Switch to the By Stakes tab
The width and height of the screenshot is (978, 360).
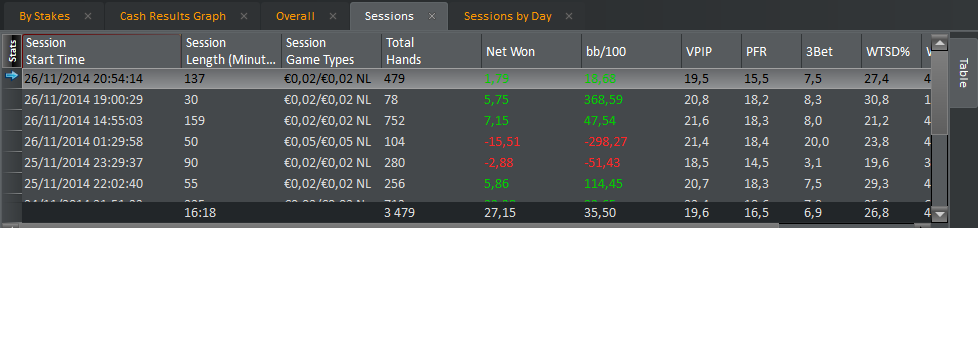coord(44,16)
